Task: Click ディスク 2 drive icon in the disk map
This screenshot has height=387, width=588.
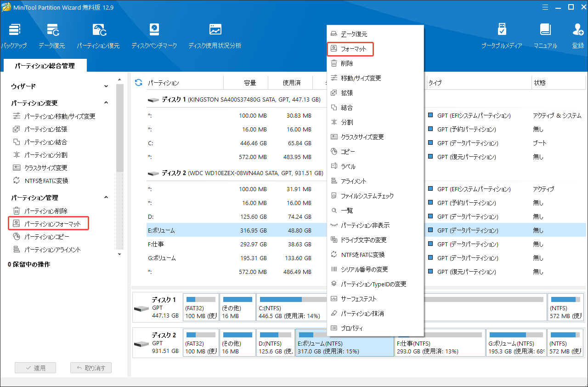Action: click(x=141, y=344)
